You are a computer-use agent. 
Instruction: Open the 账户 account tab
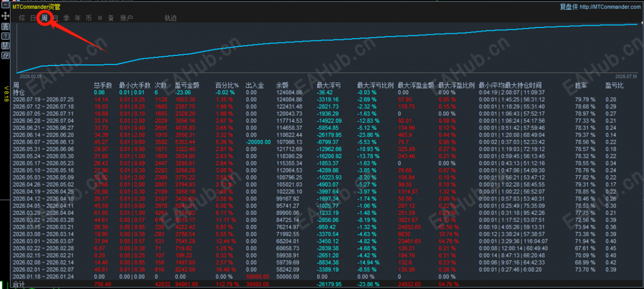point(127,18)
